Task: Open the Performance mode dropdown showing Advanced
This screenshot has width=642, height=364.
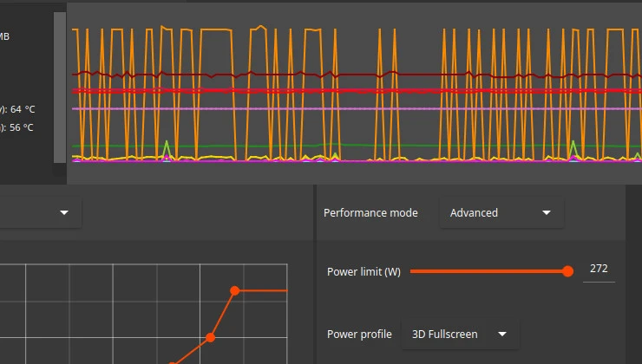Action: coord(501,213)
